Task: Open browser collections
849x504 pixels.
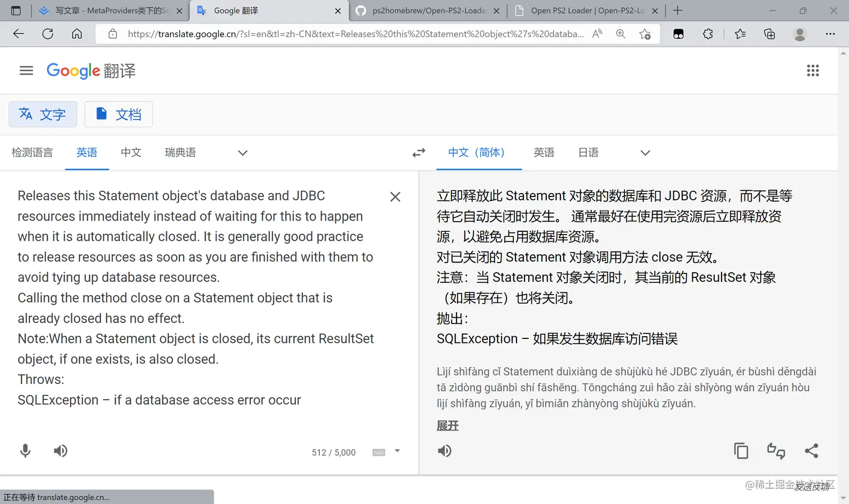Action: pos(770,34)
